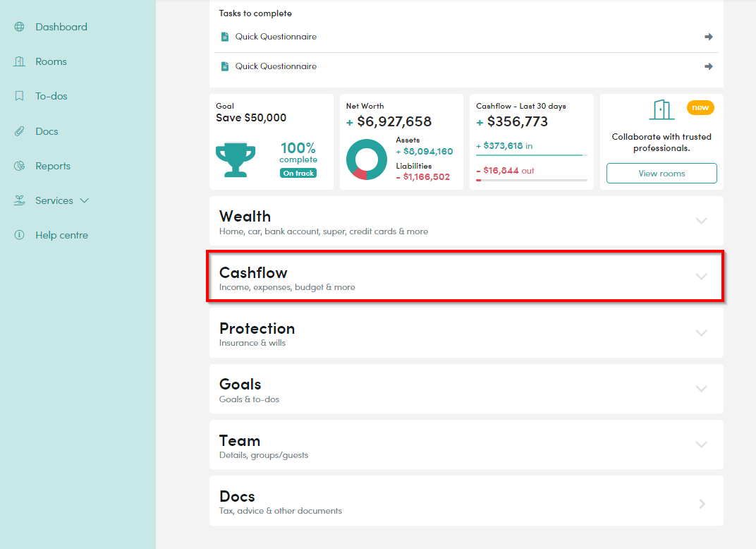Expand the Wealth section chevron
Screen dimensions: 756x549
(702, 221)
